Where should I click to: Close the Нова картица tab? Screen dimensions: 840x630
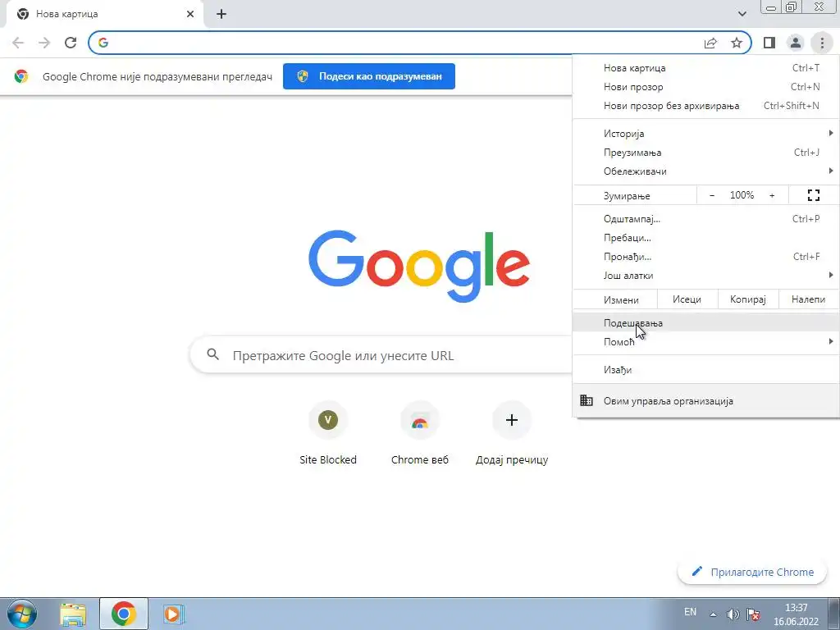click(x=190, y=14)
